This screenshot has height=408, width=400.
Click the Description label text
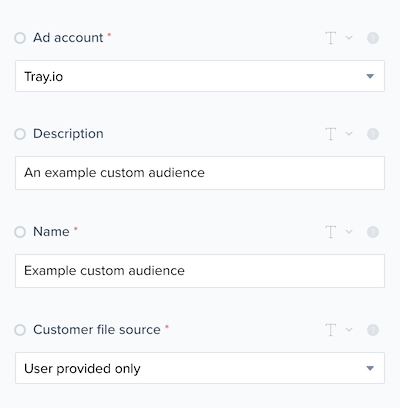pyautogui.click(x=68, y=134)
